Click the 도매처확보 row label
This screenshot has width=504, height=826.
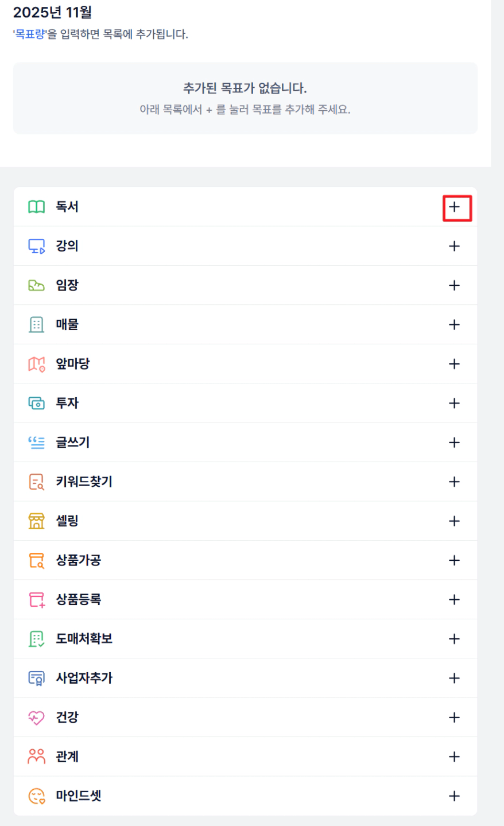tap(84, 639)
